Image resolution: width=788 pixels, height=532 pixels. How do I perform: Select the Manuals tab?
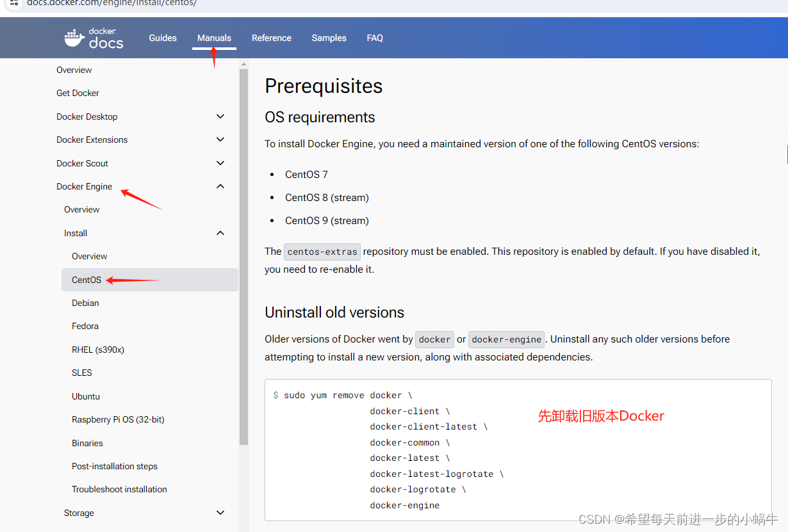(214, 38)
